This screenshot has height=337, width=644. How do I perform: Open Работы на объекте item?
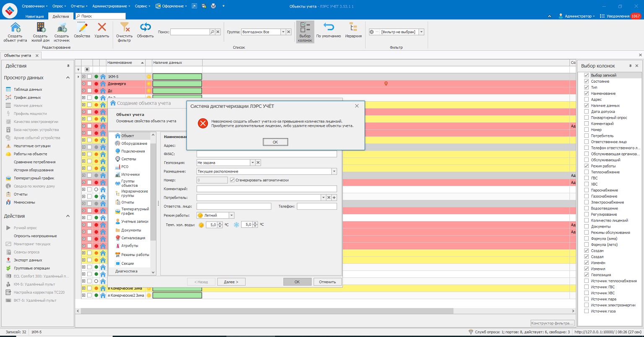click(x=30, y=154)
